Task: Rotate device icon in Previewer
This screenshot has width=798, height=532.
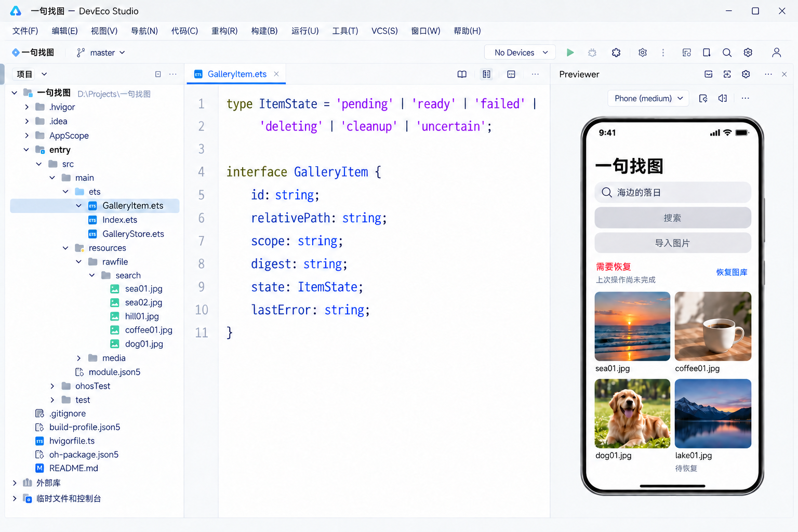Action: [703, 98]
